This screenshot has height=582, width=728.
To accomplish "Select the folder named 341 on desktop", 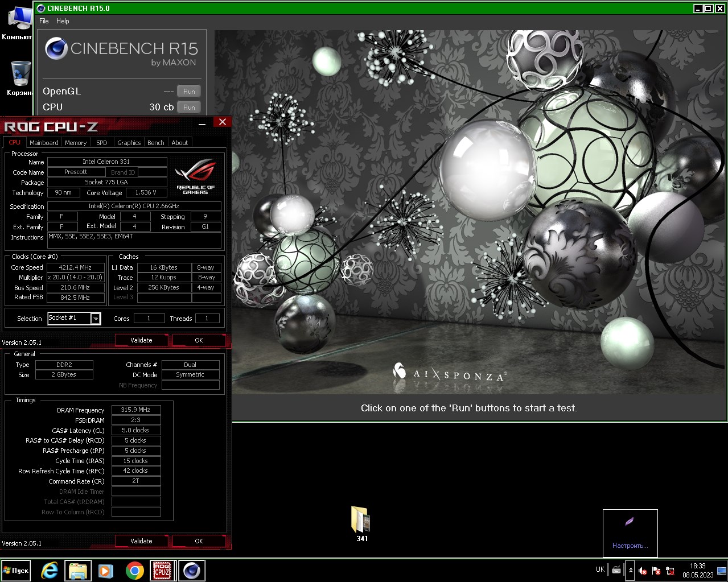I will point(361,524).
